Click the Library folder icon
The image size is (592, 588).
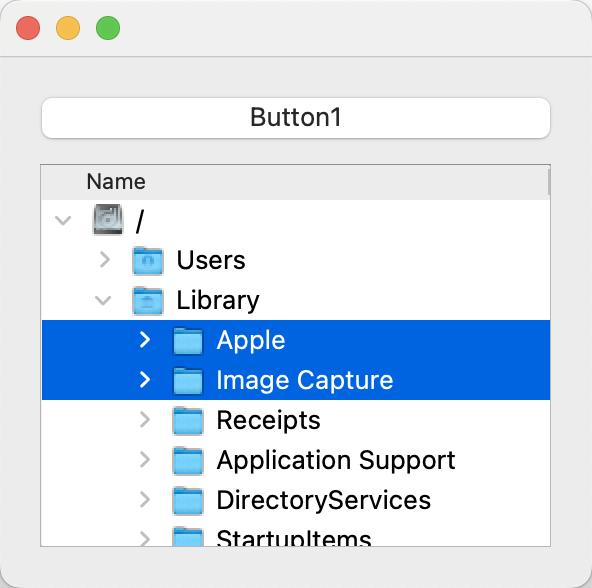coord(148,301)
